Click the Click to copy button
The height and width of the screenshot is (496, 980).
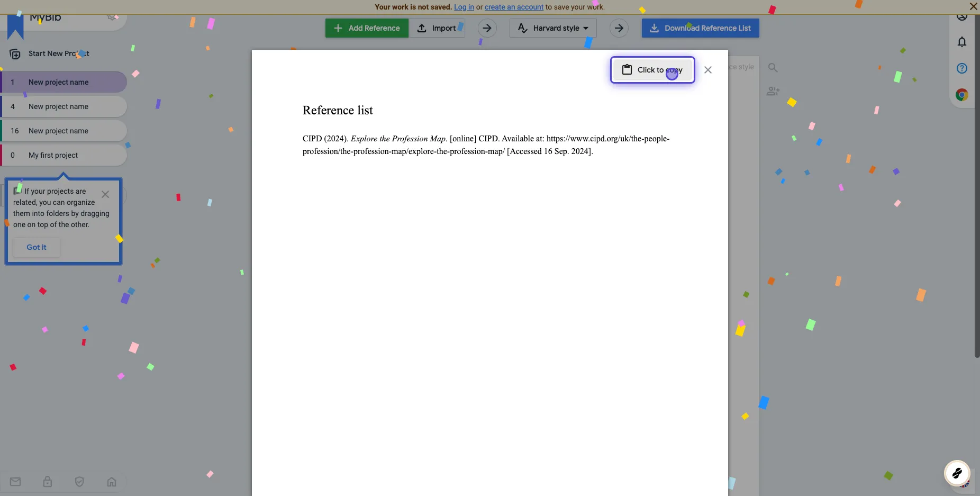click(652, 69)
